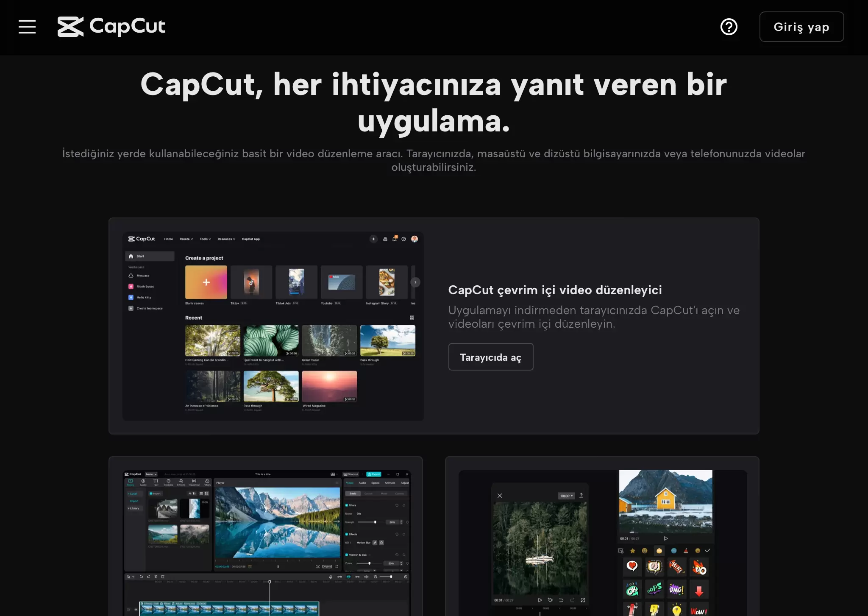The image size is (868, 616).
Task: Expand the Create dropdown in the web editor preview
Action: (186, 239)
